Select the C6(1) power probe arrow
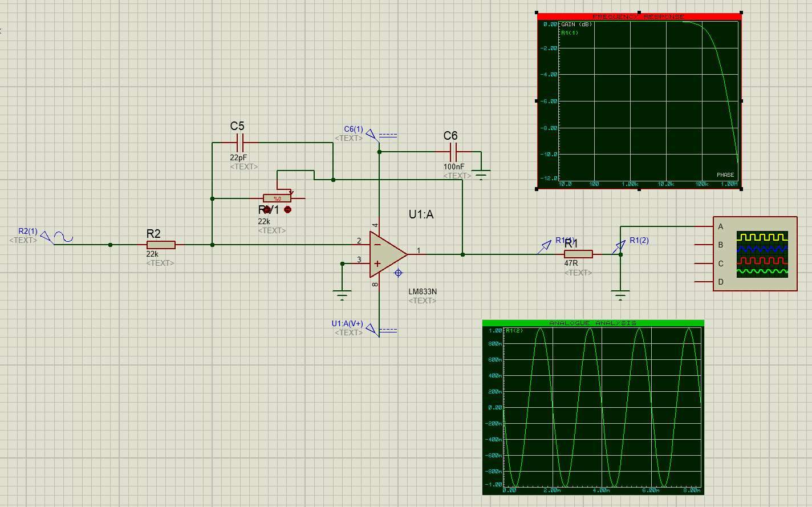 [x=372, y=135]
